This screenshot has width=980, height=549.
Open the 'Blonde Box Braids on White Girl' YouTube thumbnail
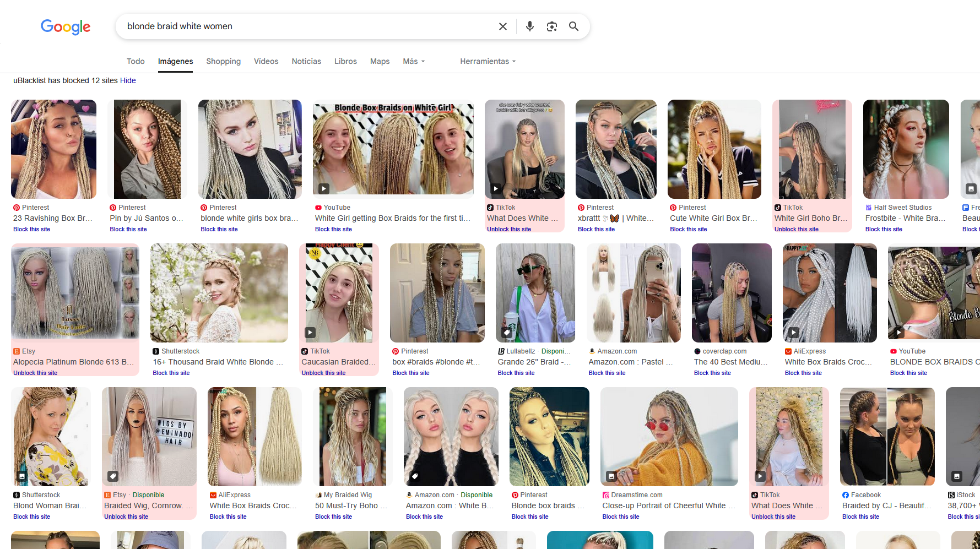tap(393, 149)
